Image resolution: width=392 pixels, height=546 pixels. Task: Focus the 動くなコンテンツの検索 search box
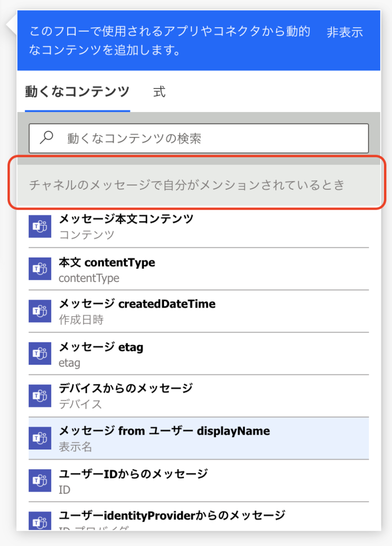coord(199,138)
